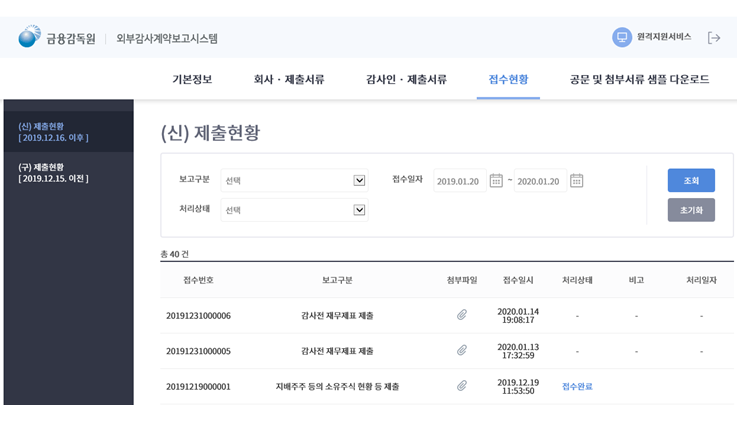
Task: Click the start date field 2019.01.20
Action: click(458, 181)
